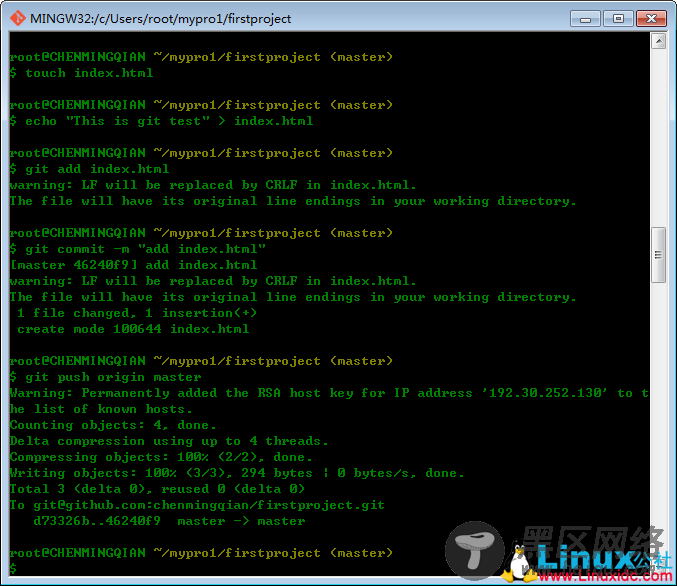Click 'To git@github.com:chenmingqian/firstproject.git' line
The image size is (677, 586).
coord(197,505)
